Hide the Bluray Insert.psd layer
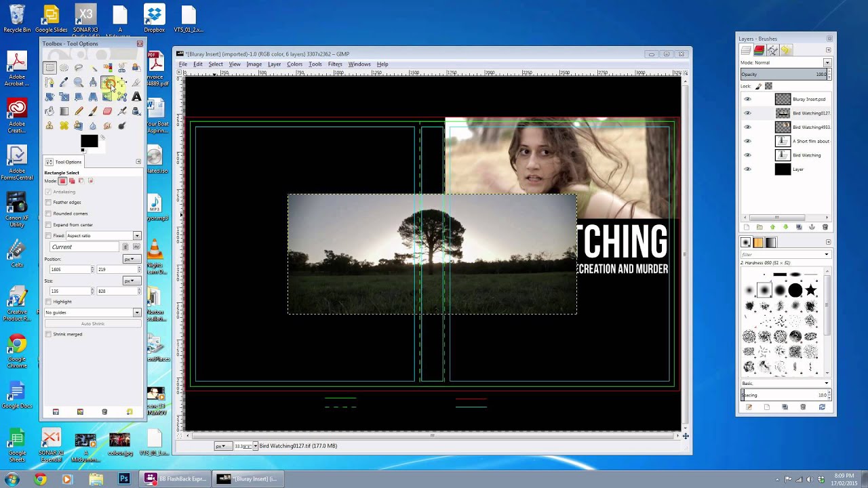 [x=747, y=99]
